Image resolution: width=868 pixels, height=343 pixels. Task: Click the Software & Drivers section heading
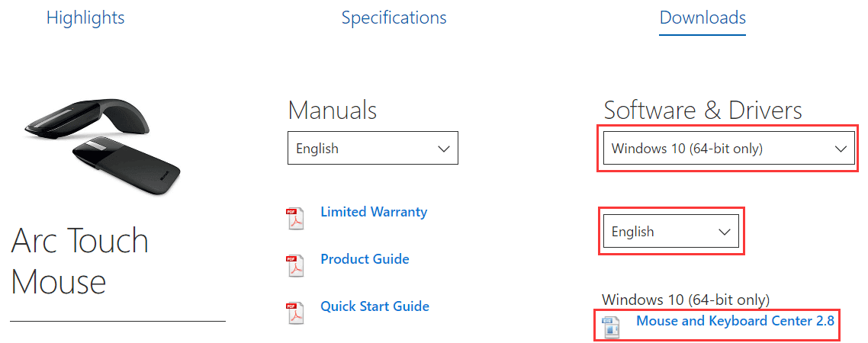point(702,110)
